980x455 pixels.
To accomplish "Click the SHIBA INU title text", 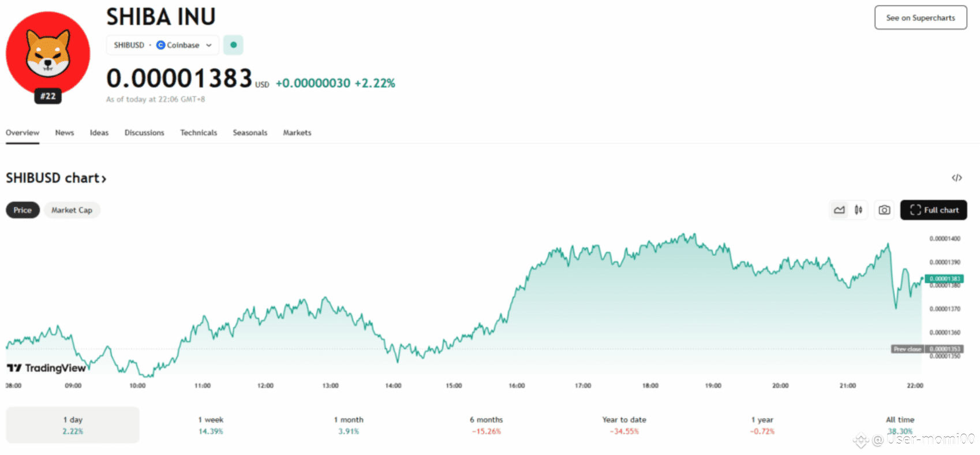I will coord(161,17).
